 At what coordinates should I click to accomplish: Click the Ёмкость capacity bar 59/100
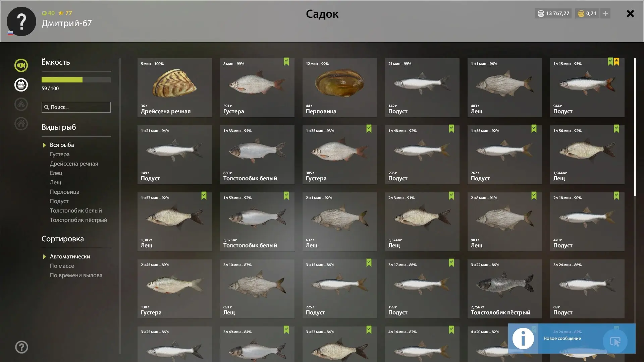[x=76, y=80]
